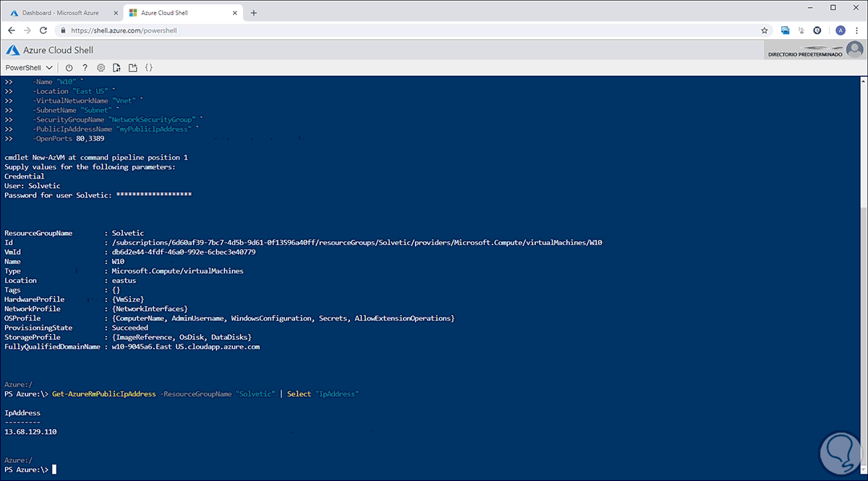Open the Chrome profile 'A' menu
Viewport: 868px width, 481px height.
coord(840,30)
